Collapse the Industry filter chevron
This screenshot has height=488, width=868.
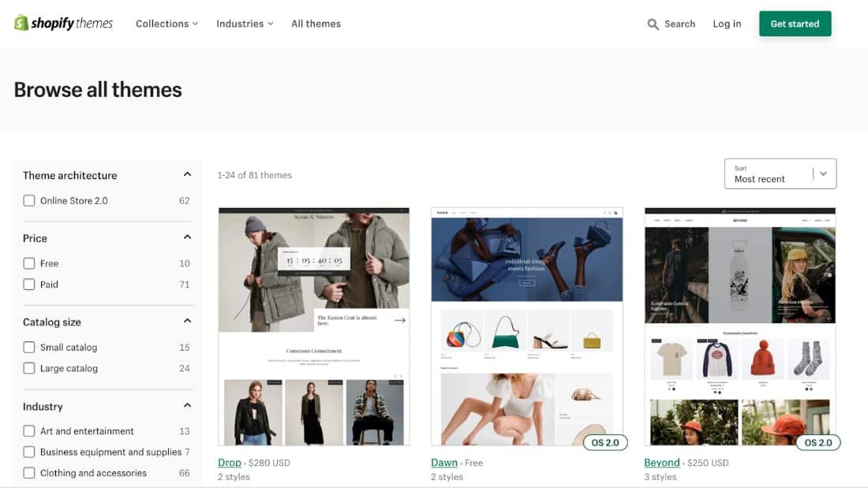187,406
